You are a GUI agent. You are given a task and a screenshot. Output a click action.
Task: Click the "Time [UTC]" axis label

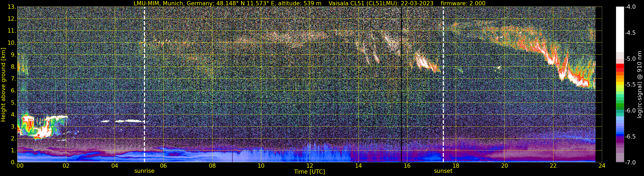coord(310,172)
